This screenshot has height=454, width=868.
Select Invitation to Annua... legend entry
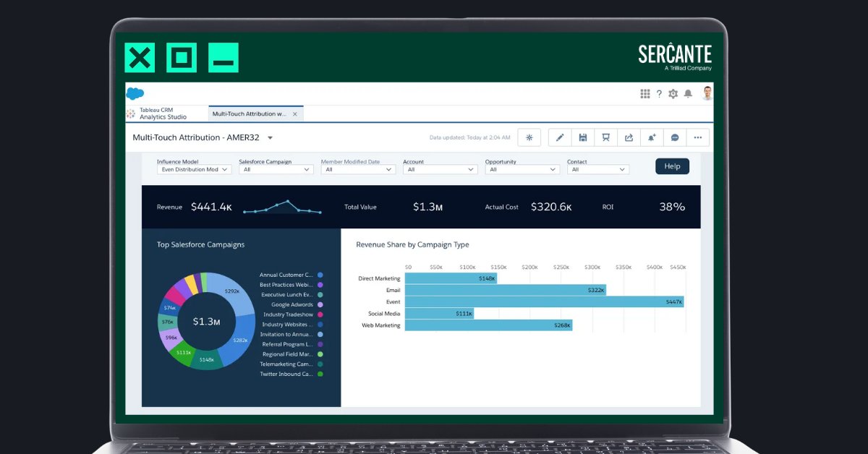coord(292,335)
